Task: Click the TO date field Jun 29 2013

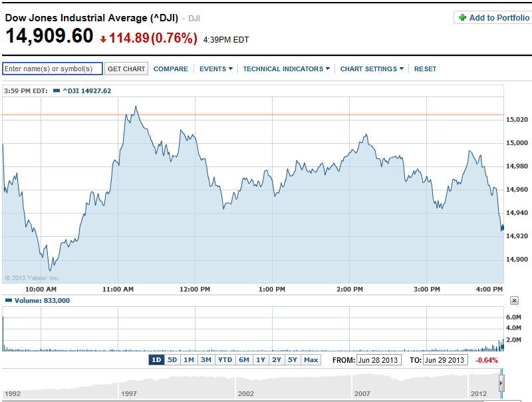Action: pos(445,360)
